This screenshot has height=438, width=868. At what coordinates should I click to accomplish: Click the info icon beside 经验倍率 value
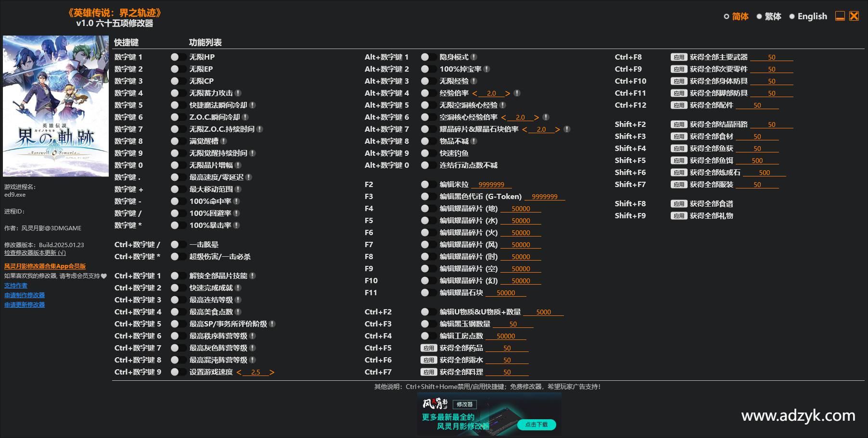517,93
